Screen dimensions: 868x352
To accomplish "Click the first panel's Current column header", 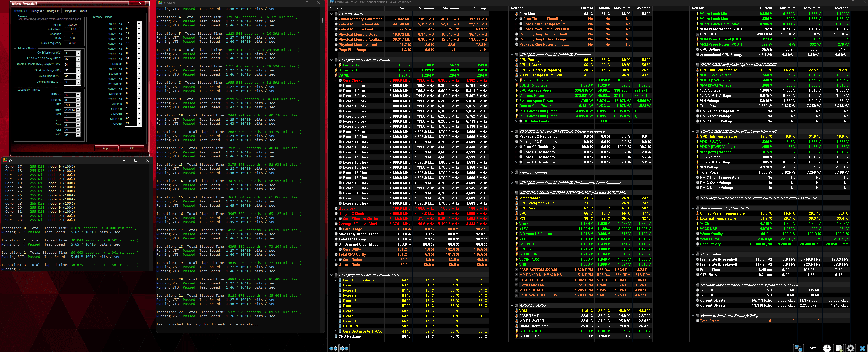I will (404, 8).
